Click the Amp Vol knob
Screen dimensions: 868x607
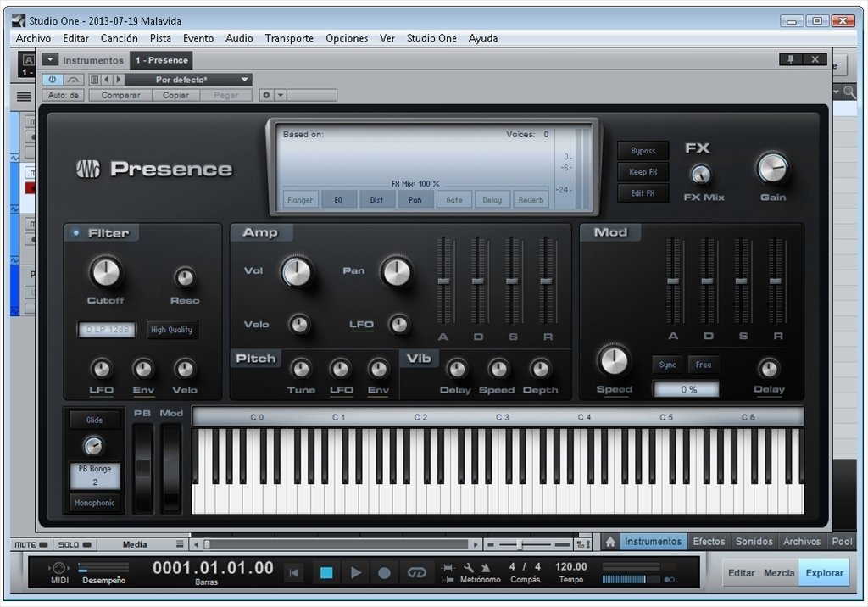point(297,272)
